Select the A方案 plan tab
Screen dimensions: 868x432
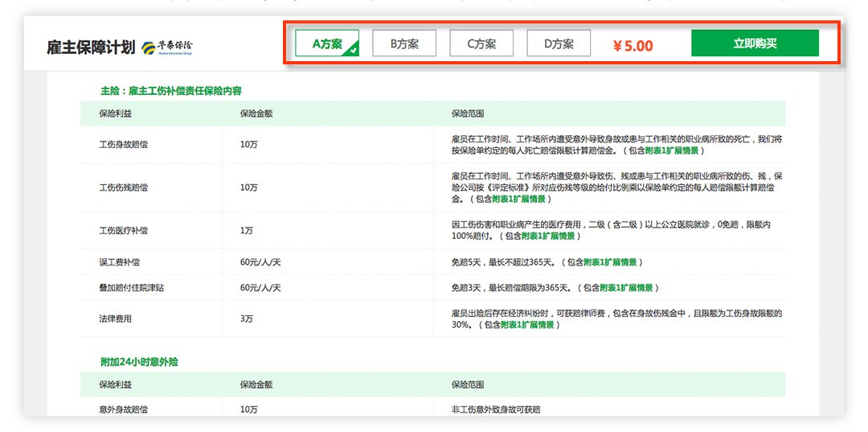(326, 43)
